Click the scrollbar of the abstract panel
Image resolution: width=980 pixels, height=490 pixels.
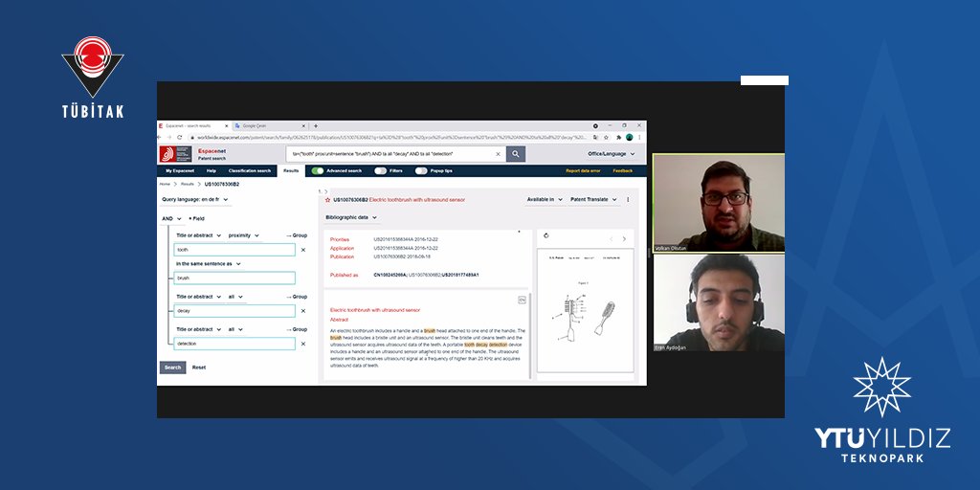tap(530, 334)
